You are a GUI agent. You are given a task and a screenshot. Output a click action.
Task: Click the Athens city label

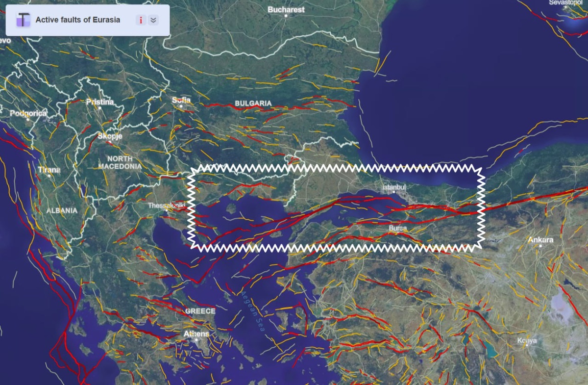(196, 334)
